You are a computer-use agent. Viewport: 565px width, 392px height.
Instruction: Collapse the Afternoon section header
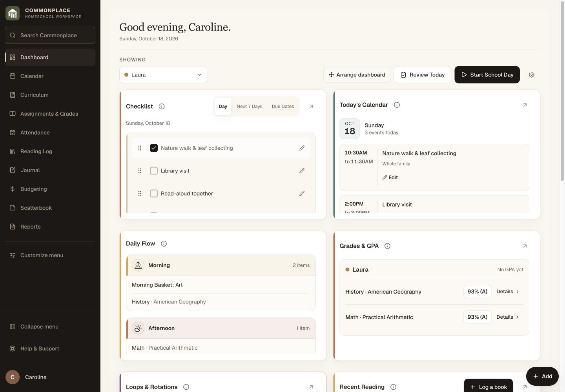(x=221, y=328)
